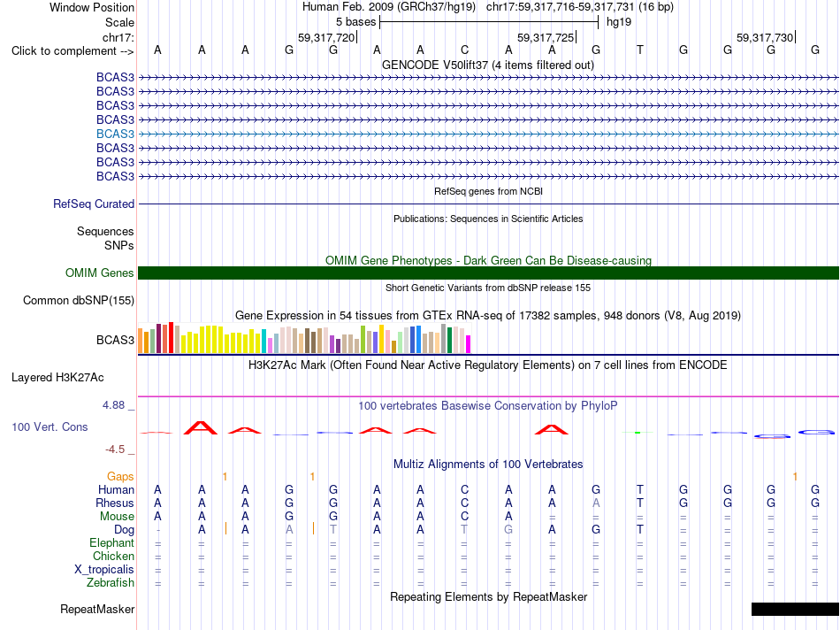This screenshot has height=630, width=840.
Task: Click the 59,317,720 ruler position
Action: click(x=326, y=37)
